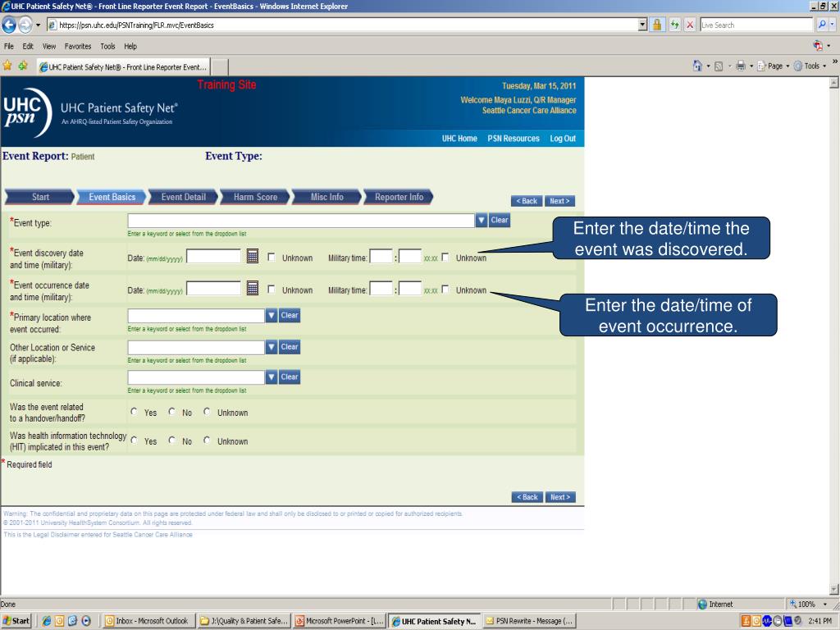Image resolution: width=840 pixels, height=630 pixels.
Task: Expand Primary location dropdown arrow
Action: (x=271, y=316)
